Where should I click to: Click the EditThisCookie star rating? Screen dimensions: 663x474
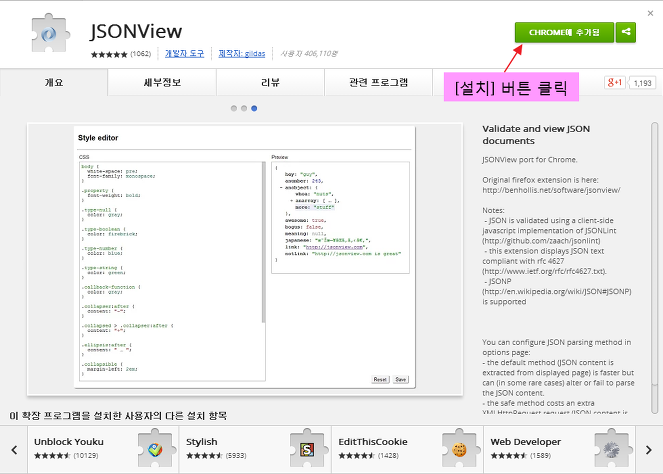(356, 455)
